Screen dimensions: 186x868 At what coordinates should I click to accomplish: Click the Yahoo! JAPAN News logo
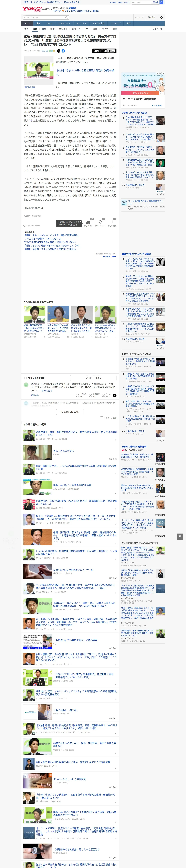click(37, 9)
